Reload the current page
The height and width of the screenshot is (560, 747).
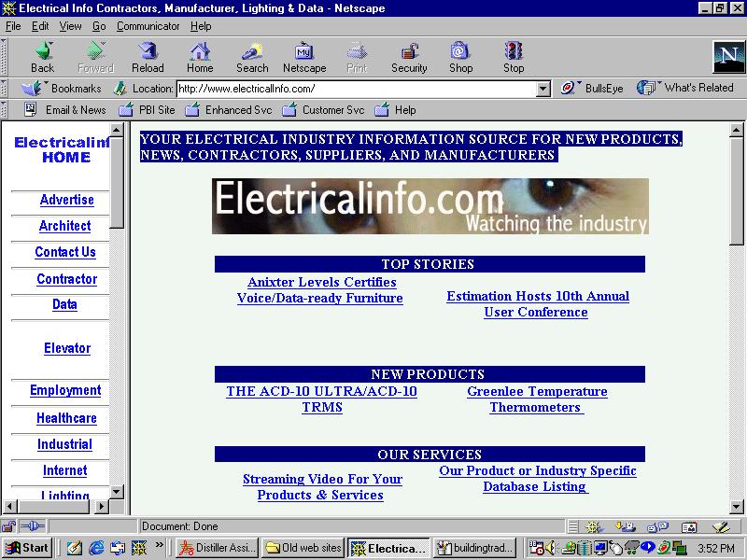pyautogui.click(x=148, y=57)
